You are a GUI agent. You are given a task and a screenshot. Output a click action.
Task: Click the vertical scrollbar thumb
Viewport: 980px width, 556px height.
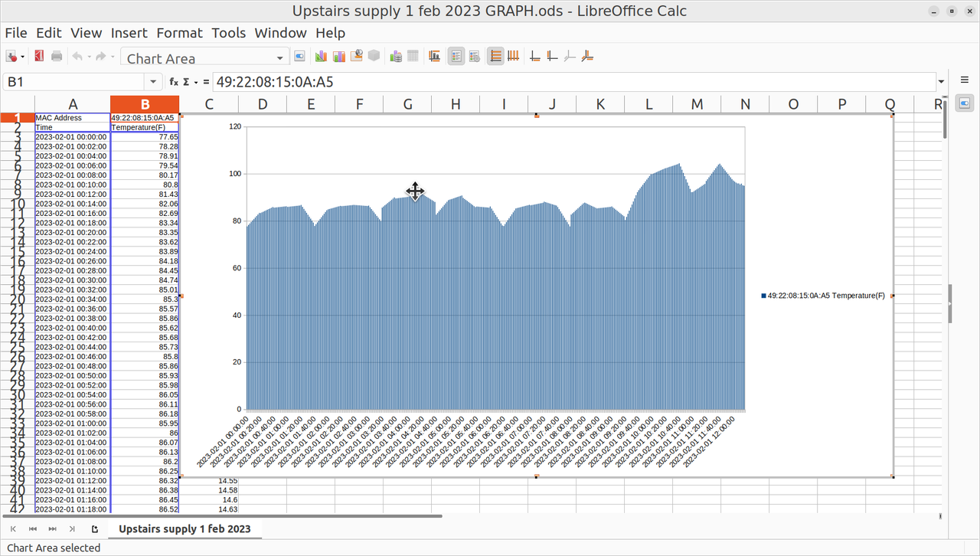coord(946,119)
